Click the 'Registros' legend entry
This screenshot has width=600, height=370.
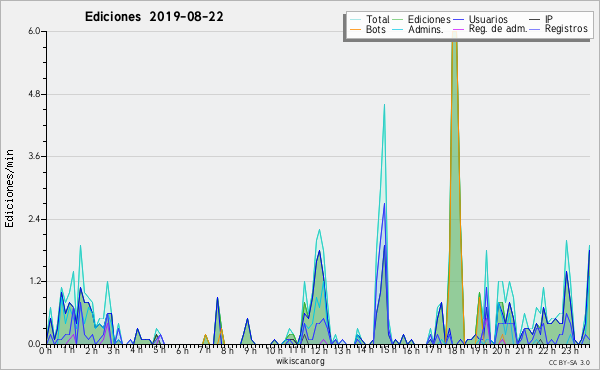pos(559,29)
